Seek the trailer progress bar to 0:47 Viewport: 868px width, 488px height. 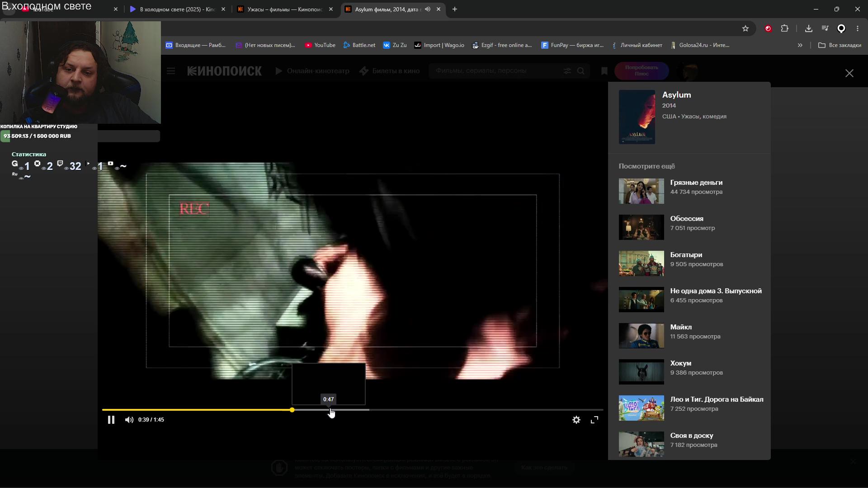330,410
